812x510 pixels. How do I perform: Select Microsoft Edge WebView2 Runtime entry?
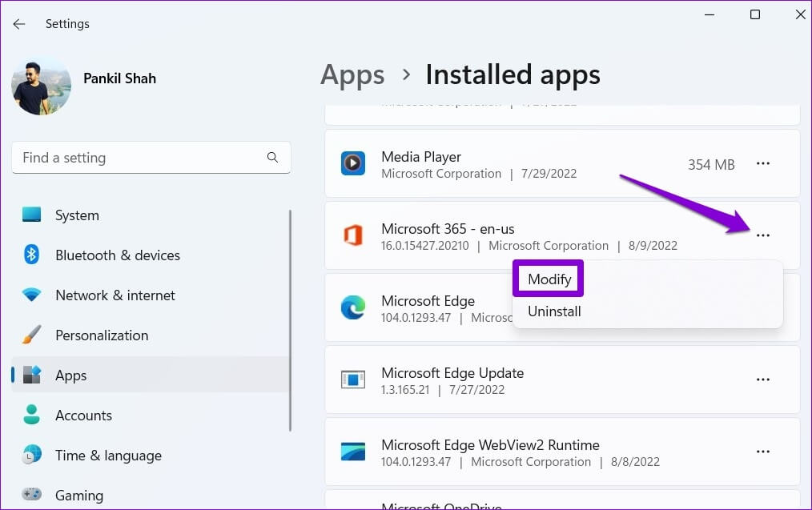tap(490, 445)
